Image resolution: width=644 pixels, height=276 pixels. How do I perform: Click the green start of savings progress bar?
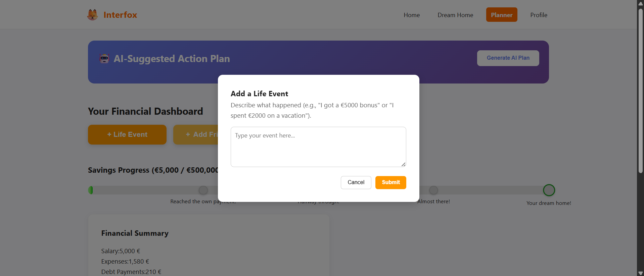(x=90, y=190)
